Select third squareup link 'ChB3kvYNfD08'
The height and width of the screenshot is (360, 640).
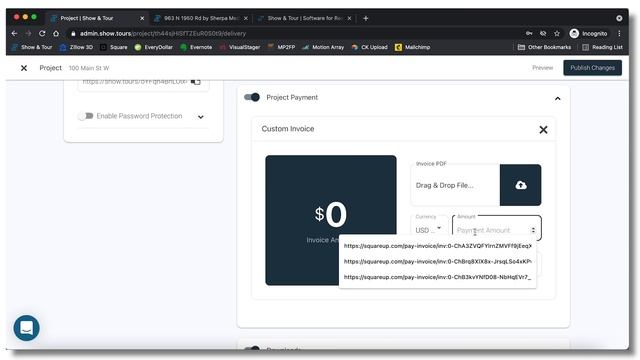[437, 277]
